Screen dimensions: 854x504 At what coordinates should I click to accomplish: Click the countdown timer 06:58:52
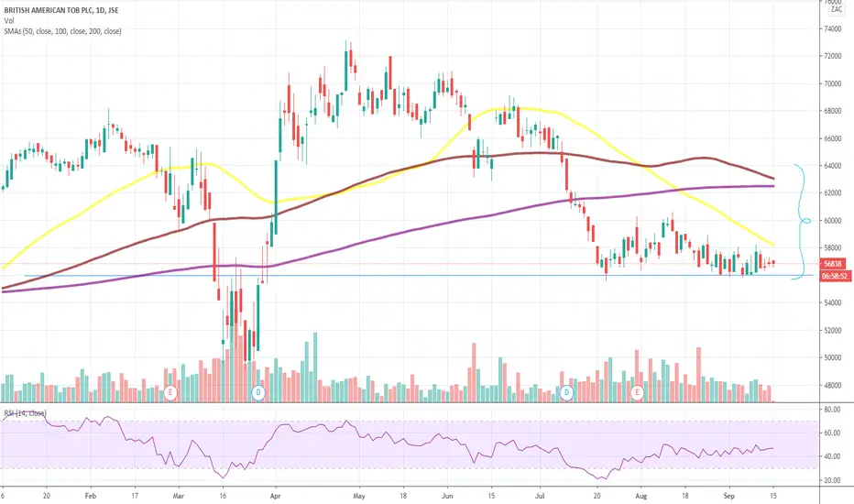pyautogui.click(x=835, y=276)
